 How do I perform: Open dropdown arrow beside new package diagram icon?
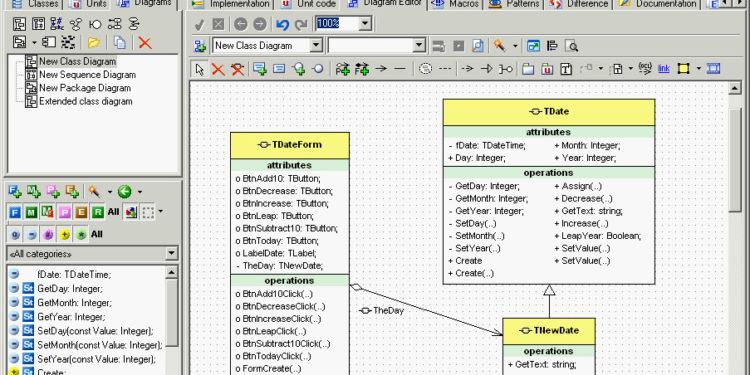coord(34,43)
